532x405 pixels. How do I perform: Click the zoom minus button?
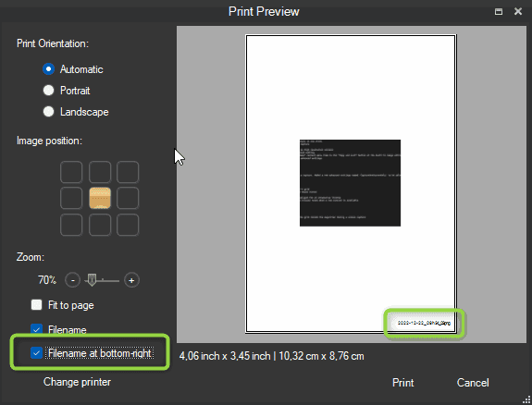point(72,280)
